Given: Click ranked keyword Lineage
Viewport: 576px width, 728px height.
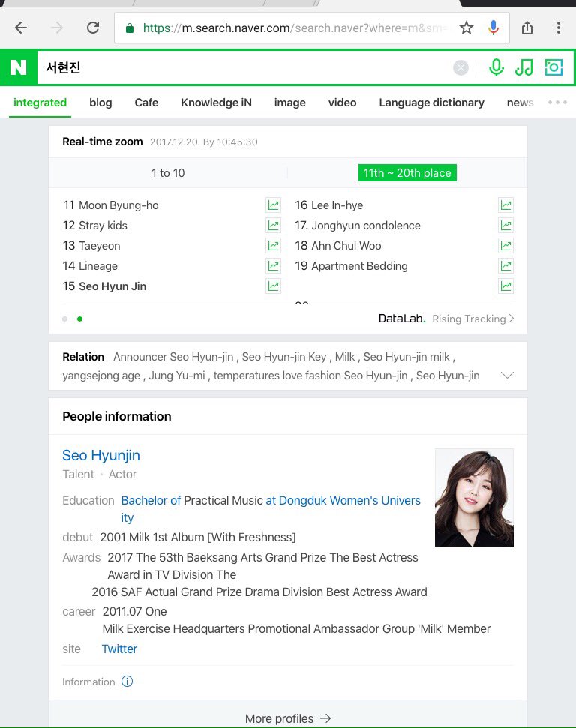Looking at the screenshot, I should [98, 266].
